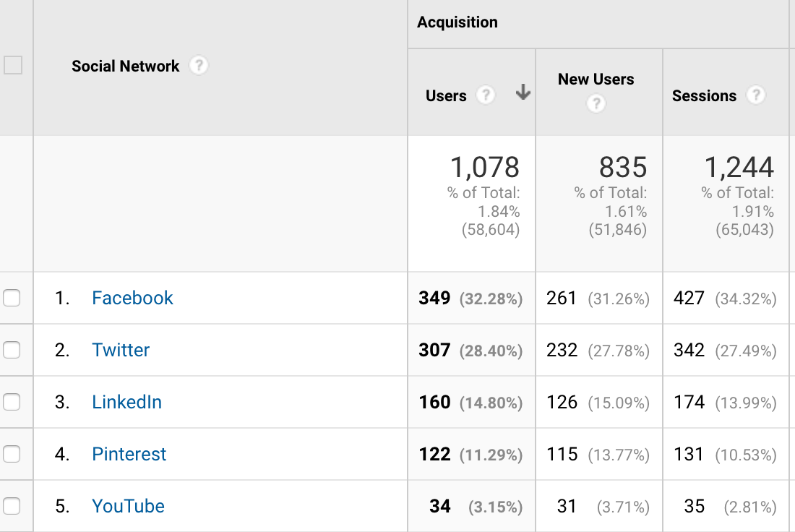Image resolution: width=795 pixels, height=532 pixels.
Task: Click YouTube users value 34
Action: [439, 506]
